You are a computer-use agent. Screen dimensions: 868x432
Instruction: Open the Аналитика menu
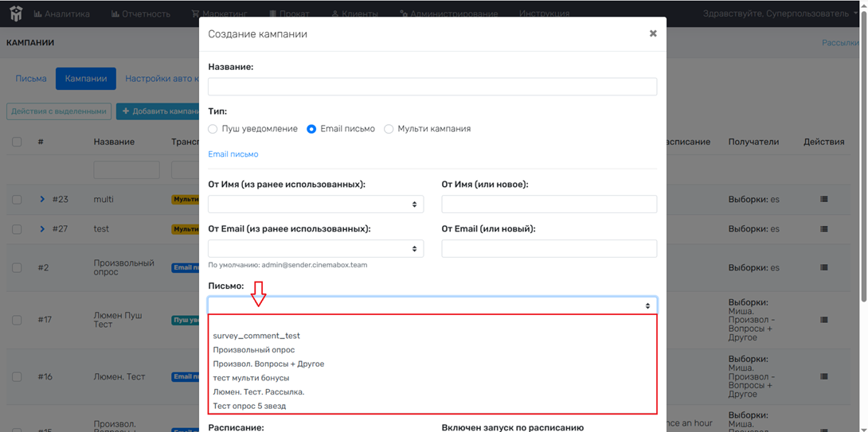[61, 14]
